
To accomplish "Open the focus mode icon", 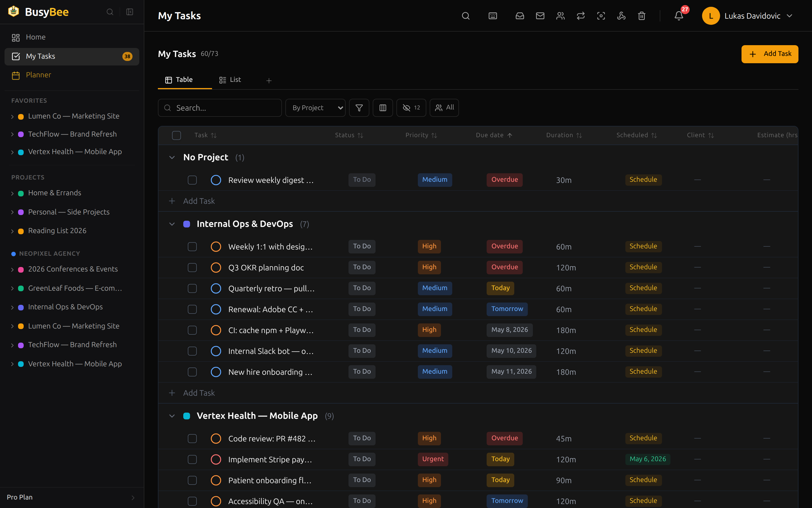I will click(601, 16).
